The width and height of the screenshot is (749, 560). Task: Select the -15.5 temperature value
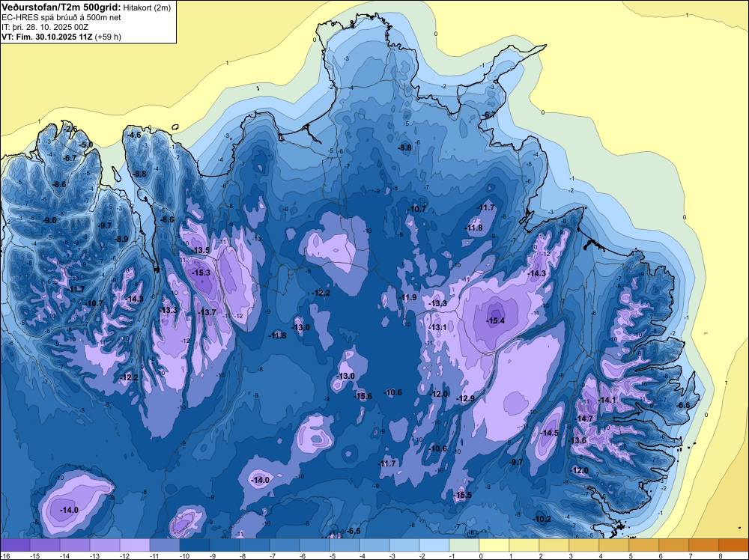click(462, 495)
